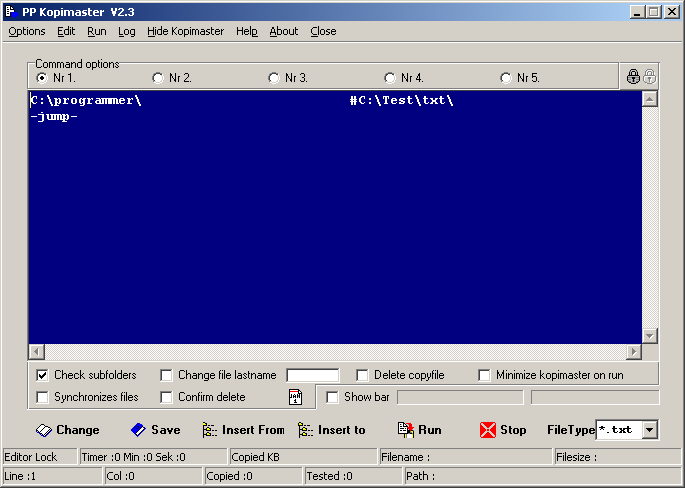Minimize the PP Kopimaster window
The width and height of the screenshot is (685, 488).
[637, 12]
